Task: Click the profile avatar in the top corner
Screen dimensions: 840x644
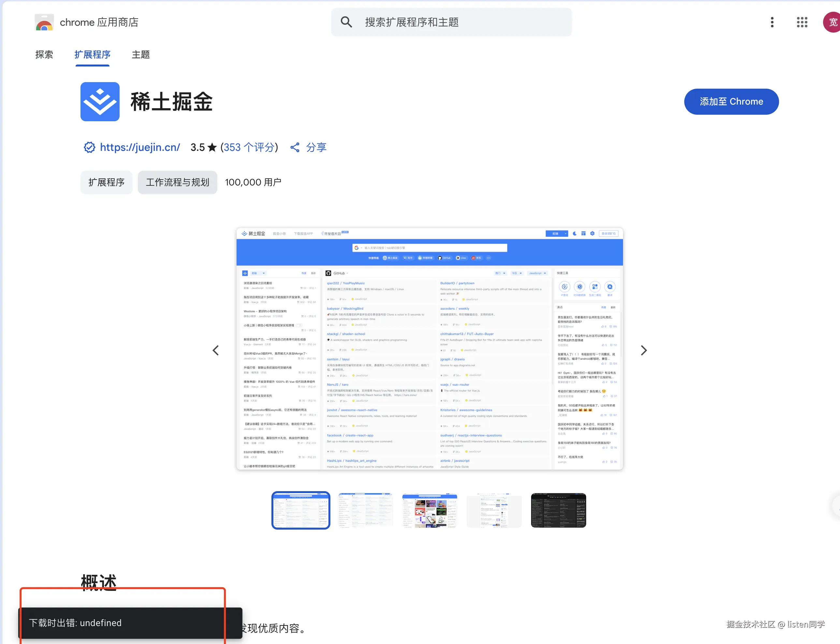Action: (x=832, y=22)
